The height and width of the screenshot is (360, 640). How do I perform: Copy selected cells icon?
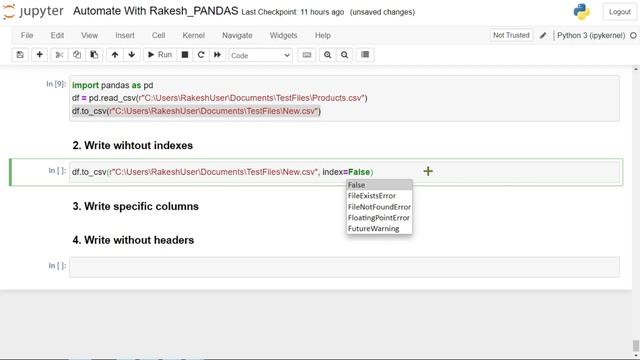click(x=77, y=55)
